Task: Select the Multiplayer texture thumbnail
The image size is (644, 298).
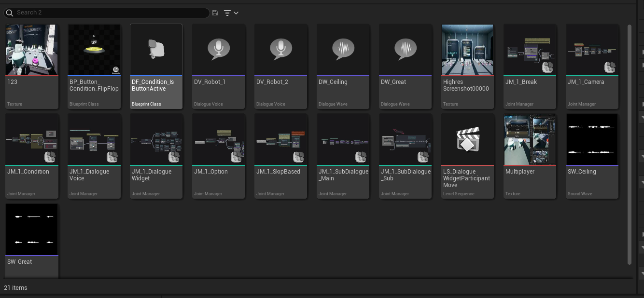Action: pos(530,140)
